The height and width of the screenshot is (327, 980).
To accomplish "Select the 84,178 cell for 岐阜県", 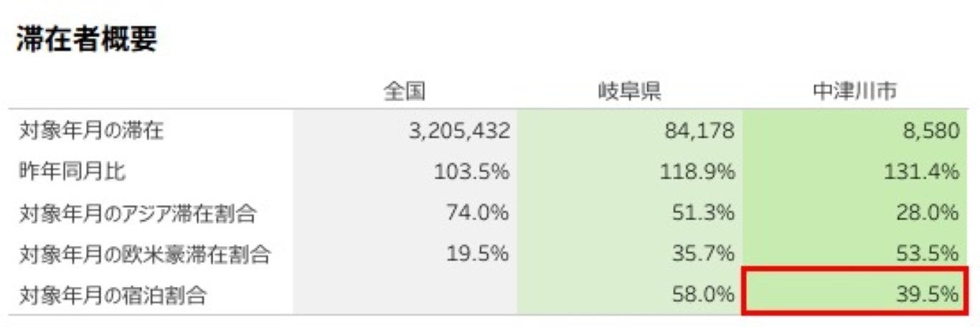I will pyautogui.click(x=699, y=131).
